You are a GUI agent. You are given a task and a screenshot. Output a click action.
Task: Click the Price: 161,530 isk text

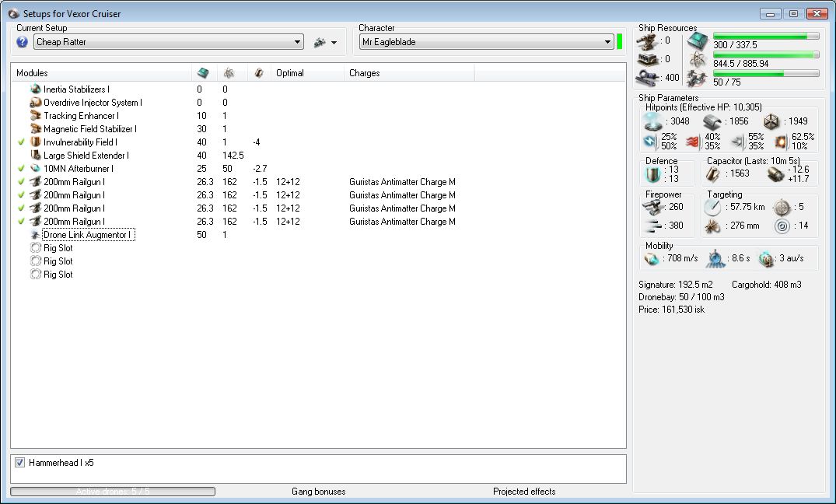coord(671,310)
